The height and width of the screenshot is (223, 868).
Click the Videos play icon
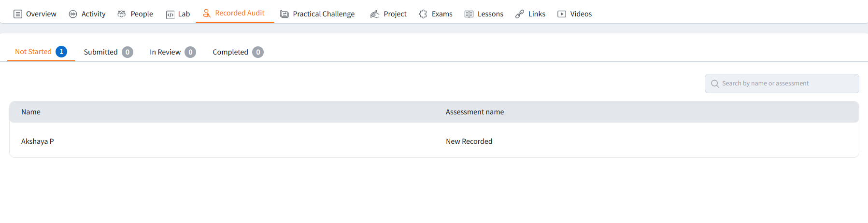pyautogui.click(x=562, y=14)
